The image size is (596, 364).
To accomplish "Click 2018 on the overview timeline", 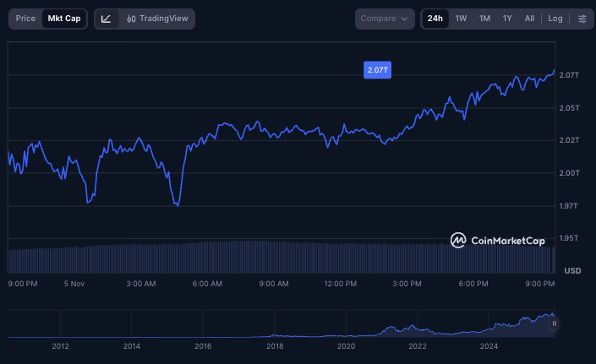I will point(275,346).
